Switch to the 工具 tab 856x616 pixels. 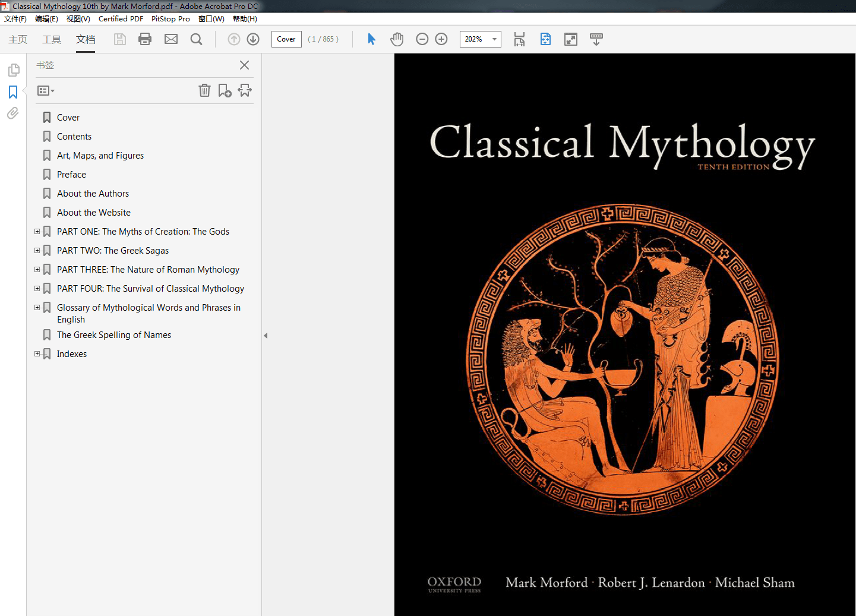coord(52,39)
